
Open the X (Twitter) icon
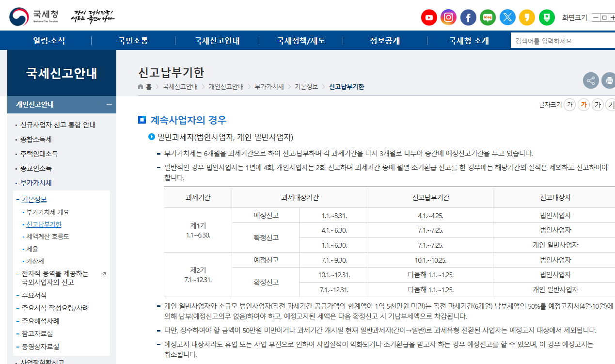(507, 17)
